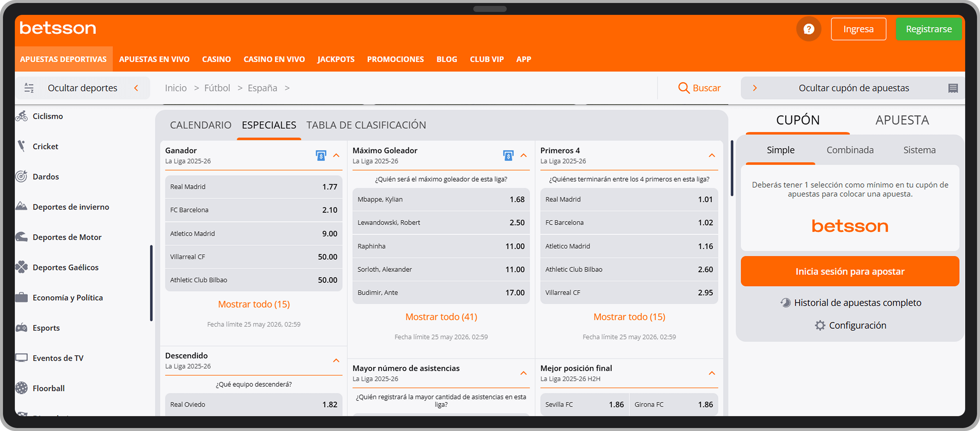Viewport: 980px width, 431px height.
Task: Select Real Oviedo relegation at 1.82
Action: coord(254,404)
